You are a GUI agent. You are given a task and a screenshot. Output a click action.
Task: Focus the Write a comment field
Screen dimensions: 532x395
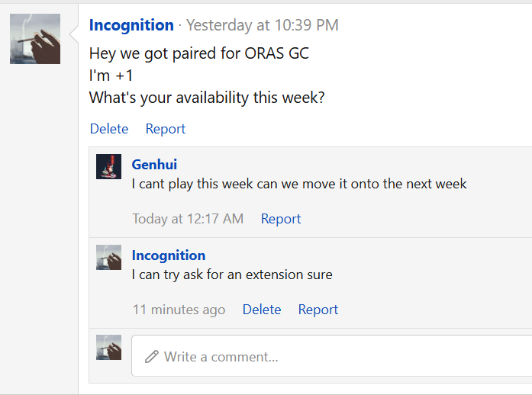click(x=331, y=355)
